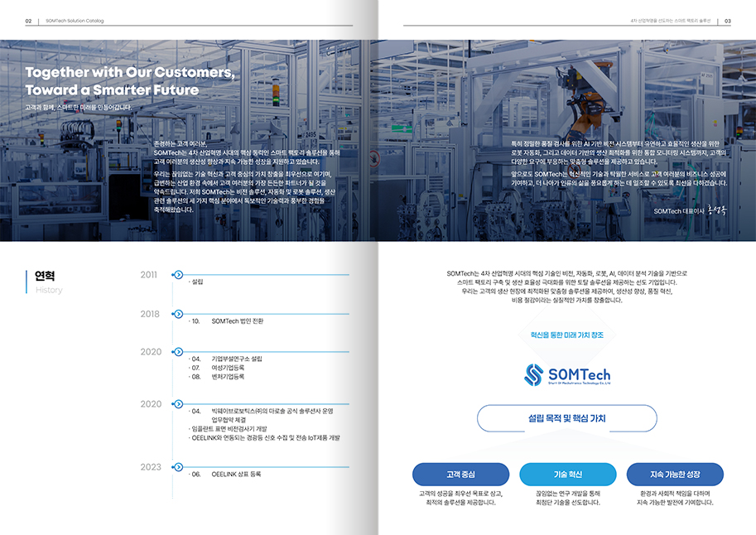
Task: Click the SOMTech Solution Catalog header text
Action: pyautogui.click(x=75, y=20)
